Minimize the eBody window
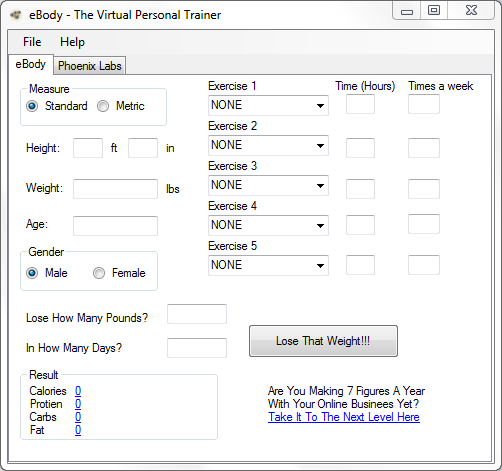502x471 pixels. [x=407, y=11]
